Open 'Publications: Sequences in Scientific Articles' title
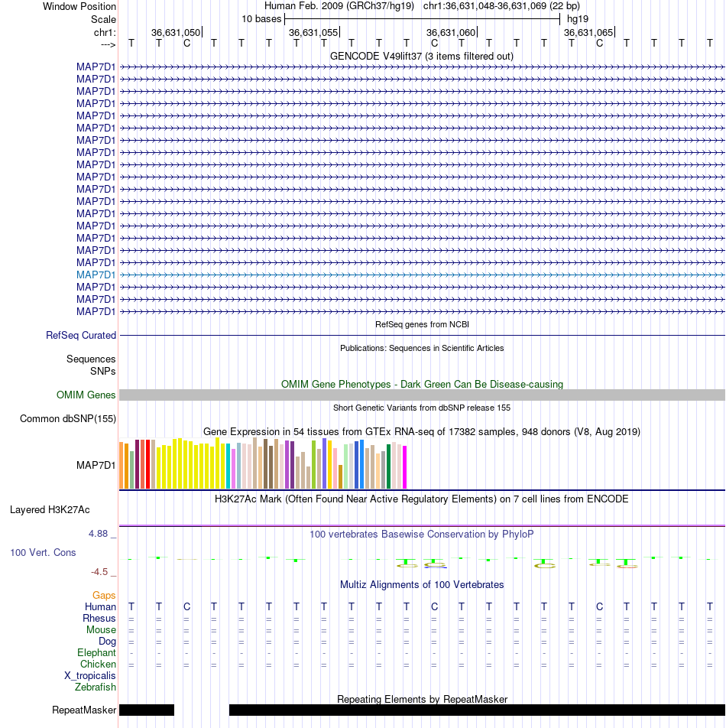This screenshot has height=728, width=726. point(422,348)
